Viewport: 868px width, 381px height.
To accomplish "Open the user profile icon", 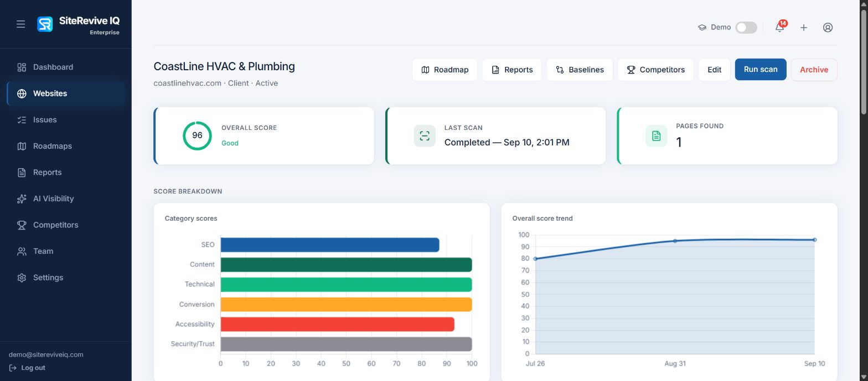I will tap(828, 27).
